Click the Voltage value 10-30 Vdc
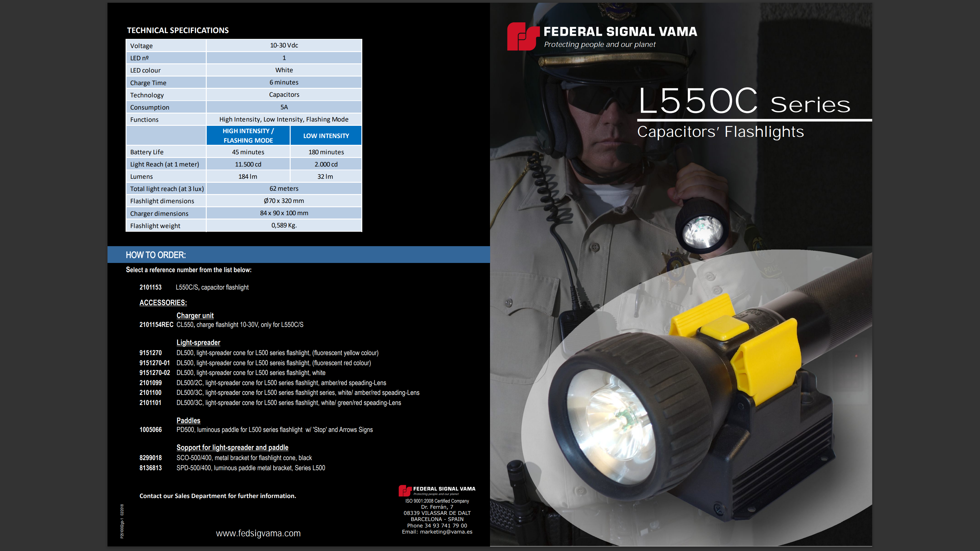 (x=284, y=45)
